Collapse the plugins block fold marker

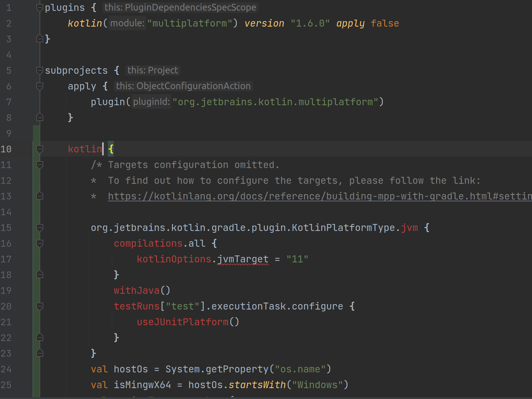(x=39, y=7)
